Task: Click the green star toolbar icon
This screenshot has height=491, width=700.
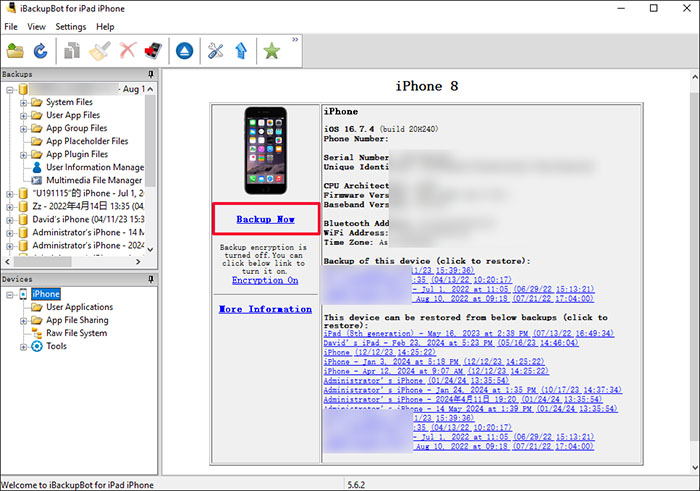Action: [x=271, y=51]
